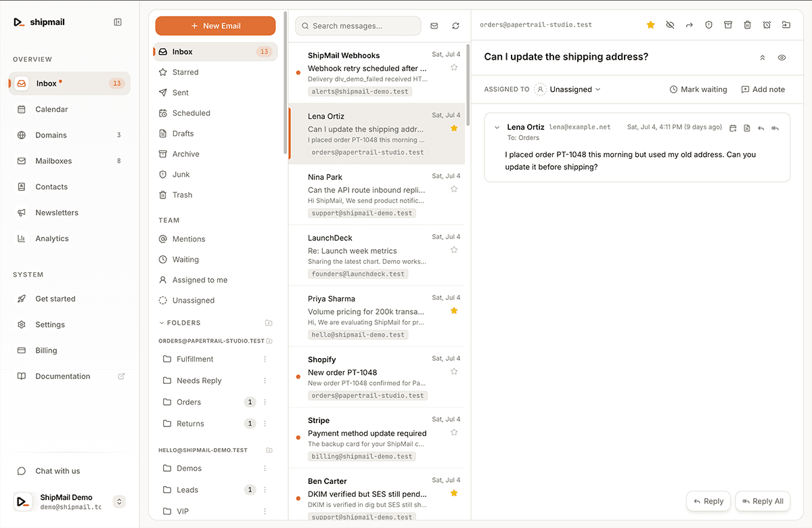This screenshot has width=812, height=528.
Task: Go to the Sent folder
Action: pyautogui.click(x=215, y=93)
